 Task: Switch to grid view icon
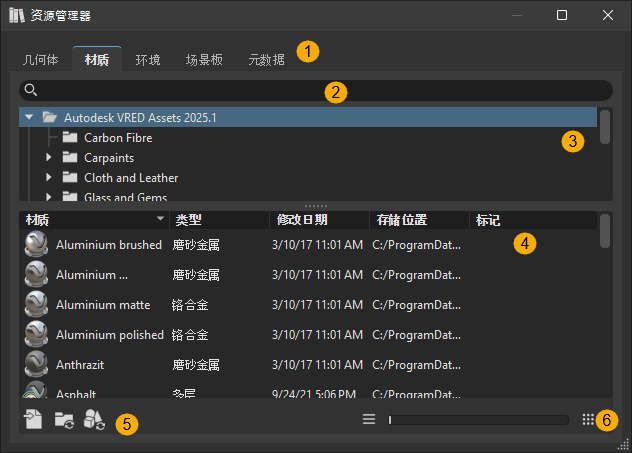[588, 420]
